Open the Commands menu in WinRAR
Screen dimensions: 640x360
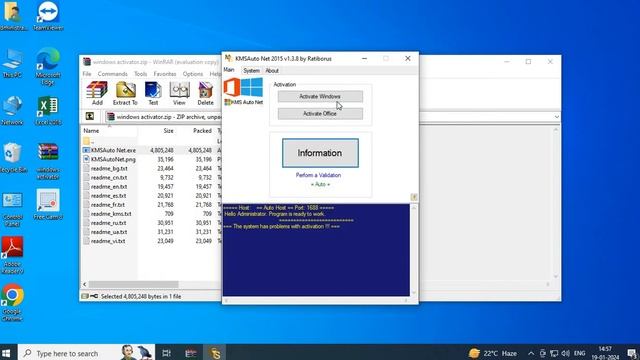click(113, 74)
